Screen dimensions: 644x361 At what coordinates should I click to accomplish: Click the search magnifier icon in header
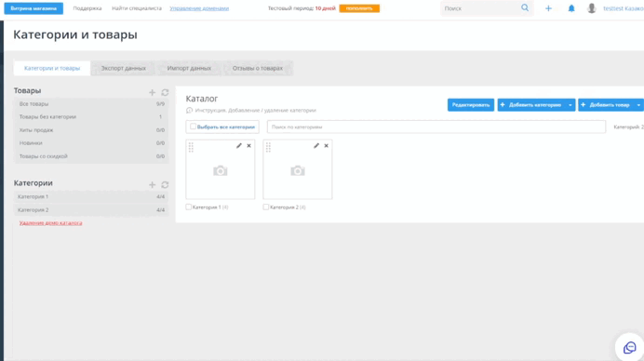coord(525,7)
